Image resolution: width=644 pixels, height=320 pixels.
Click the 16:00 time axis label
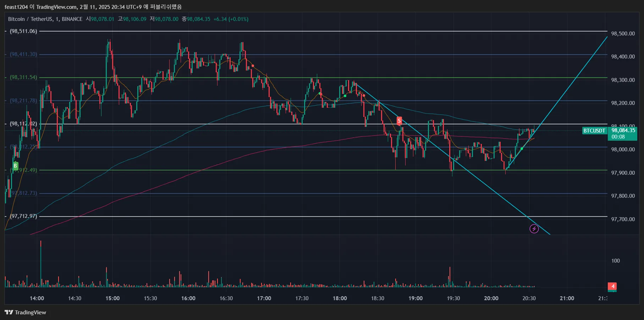tap(188, 298)
